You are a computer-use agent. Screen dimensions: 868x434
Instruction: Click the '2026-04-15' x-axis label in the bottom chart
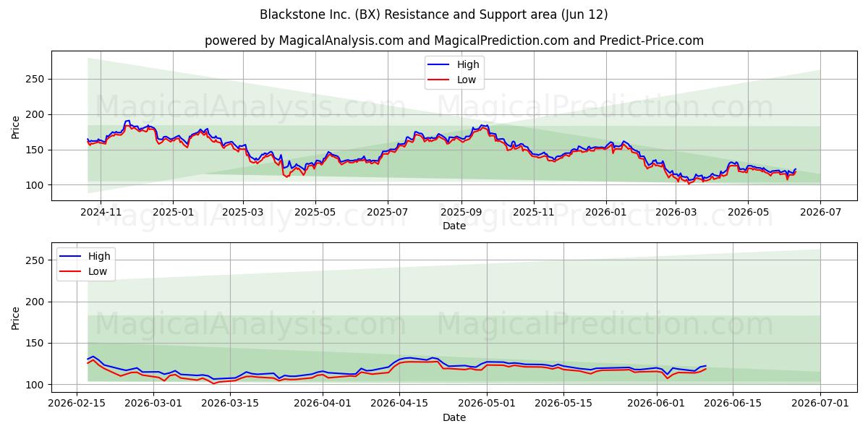pyautogui.click(x=399, y=404)
